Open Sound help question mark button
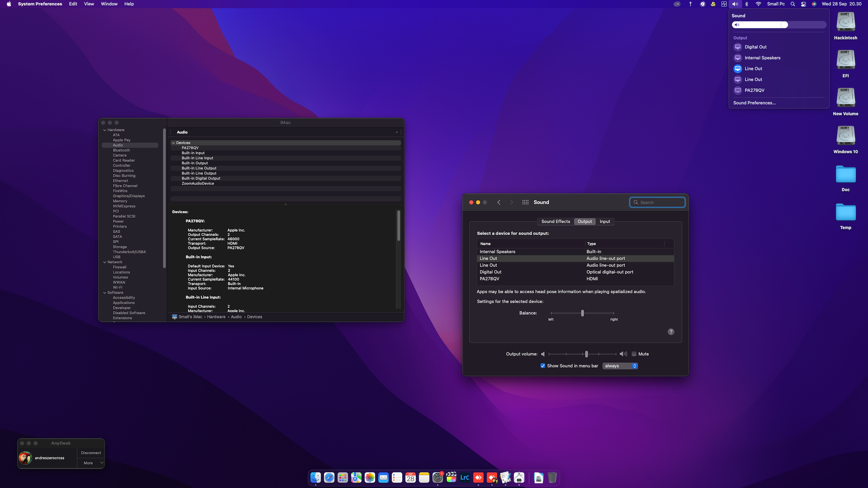The image size is (868, 488). tap(671, 332)
